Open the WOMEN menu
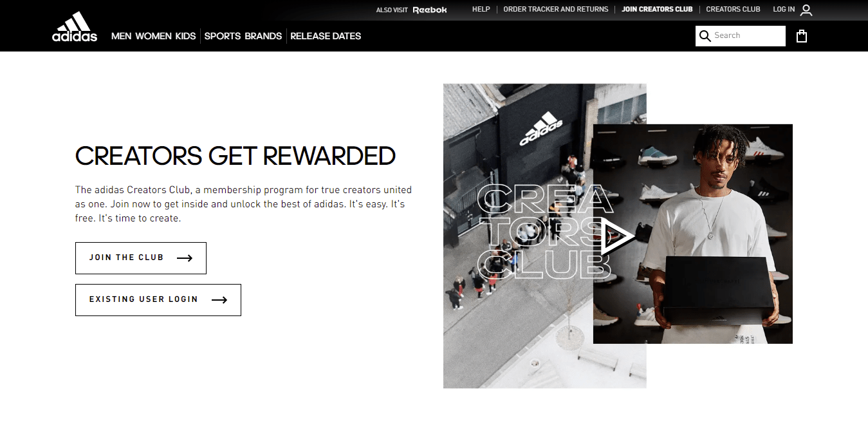The width and height of the screenshot is (868, 423). 153,36
